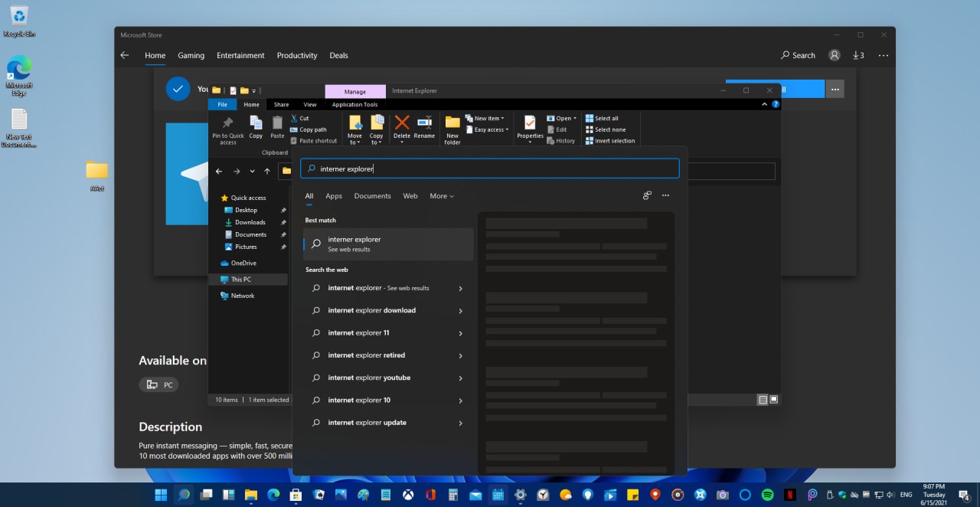Click the three-dot button beside the blue install button
The width and height of the screenshot is (980, 507).
click(835, 90)
